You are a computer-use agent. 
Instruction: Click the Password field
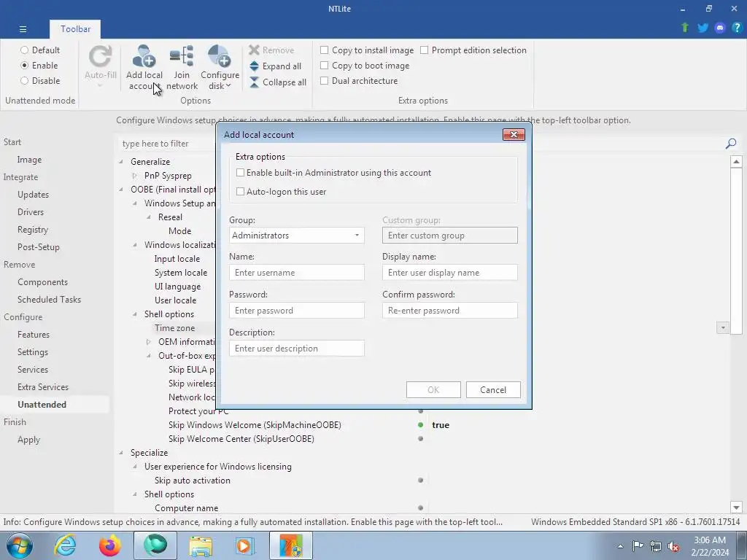[296, 311]
